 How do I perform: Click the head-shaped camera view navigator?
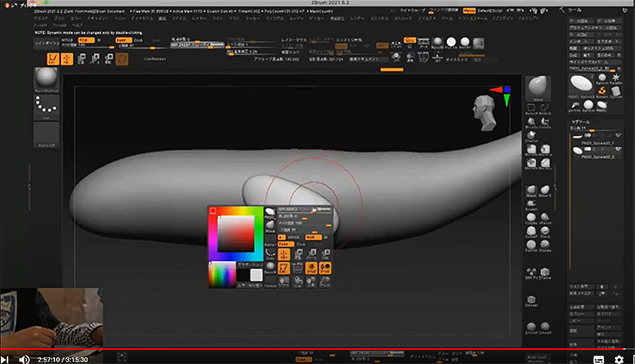[x=484, y=109]
